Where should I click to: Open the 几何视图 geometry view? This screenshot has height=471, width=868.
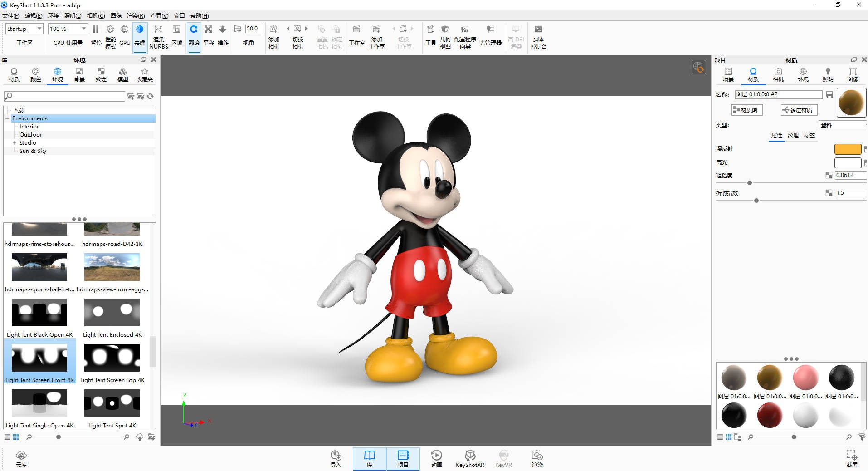point(445,36)
